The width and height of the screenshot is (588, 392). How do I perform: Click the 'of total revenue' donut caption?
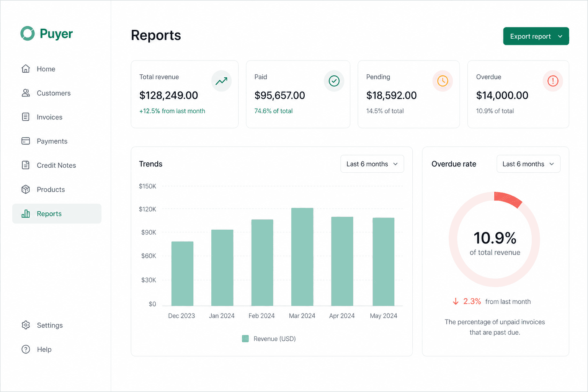point(495,253)
